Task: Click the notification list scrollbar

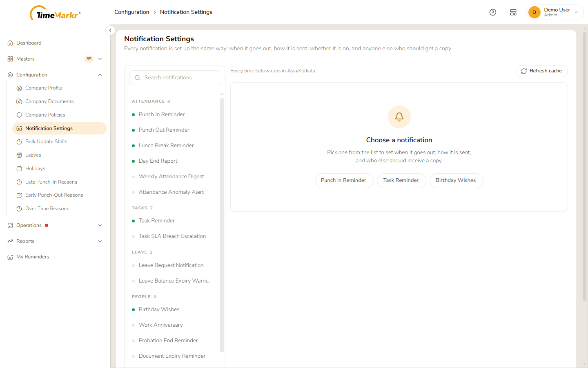Action: click(x=222, y=225)
